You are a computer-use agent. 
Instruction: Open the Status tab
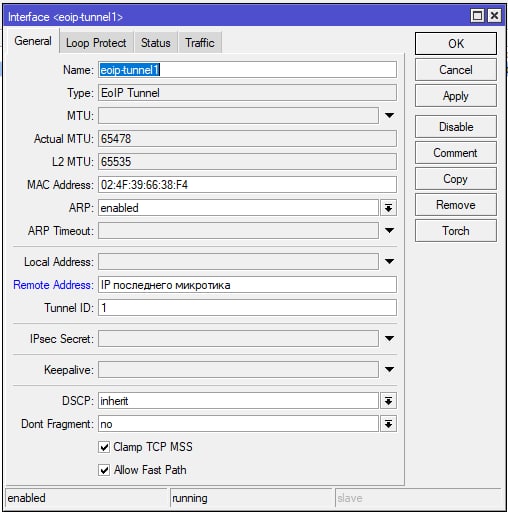coord(155,43)
